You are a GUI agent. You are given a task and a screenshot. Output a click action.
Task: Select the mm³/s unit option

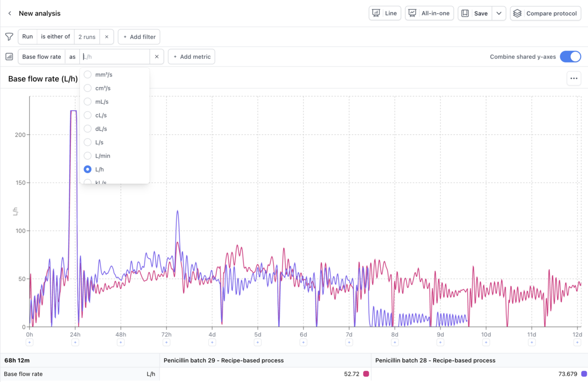pos(88,75)
